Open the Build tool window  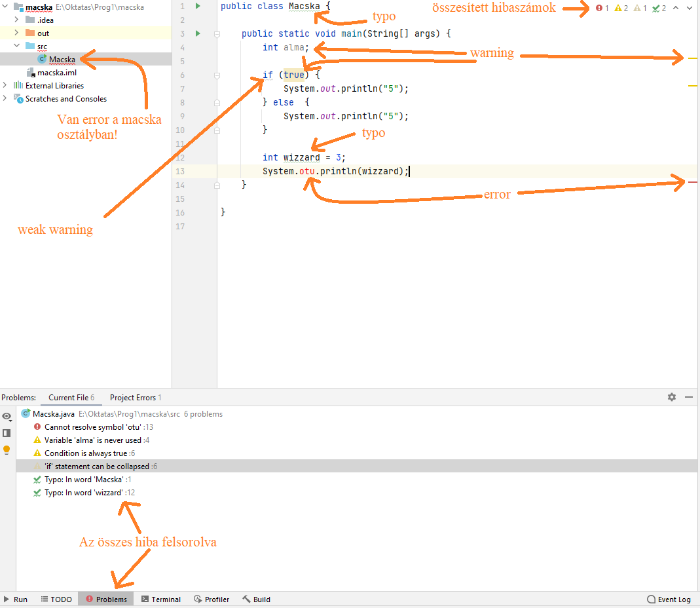(257, 599)
